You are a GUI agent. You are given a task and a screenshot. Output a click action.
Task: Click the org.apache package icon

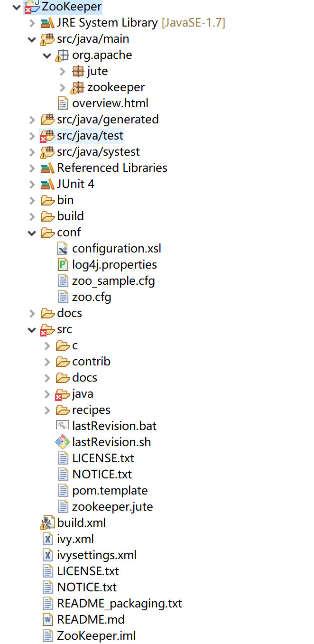tap(62, 55)
